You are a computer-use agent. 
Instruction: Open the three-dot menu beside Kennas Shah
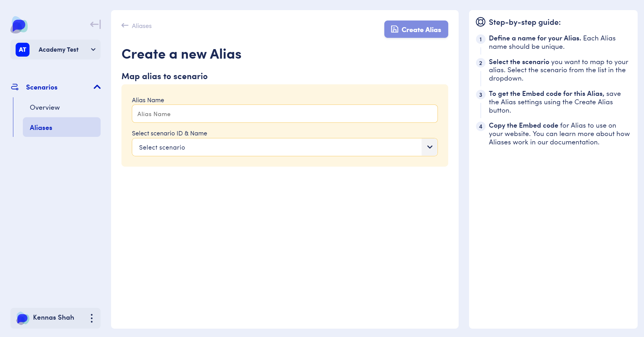(x=92, y=318)
